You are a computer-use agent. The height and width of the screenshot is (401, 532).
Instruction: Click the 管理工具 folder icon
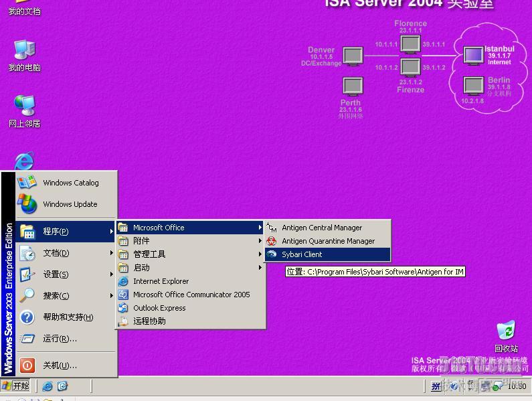[123, 254]
